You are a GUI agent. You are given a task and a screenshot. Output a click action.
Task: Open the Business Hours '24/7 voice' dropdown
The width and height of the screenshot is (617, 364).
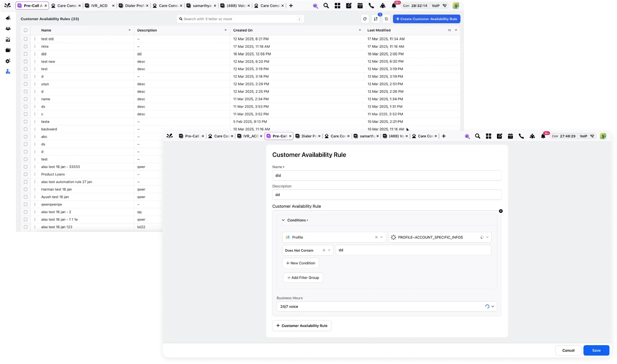click(492, 306)
